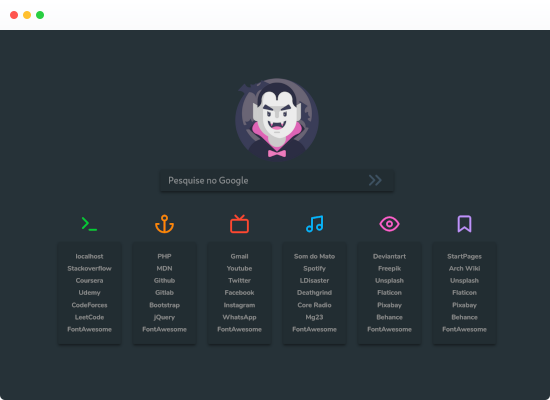Open the localhost link
This screenshot has height=400, width=550.
89,256
